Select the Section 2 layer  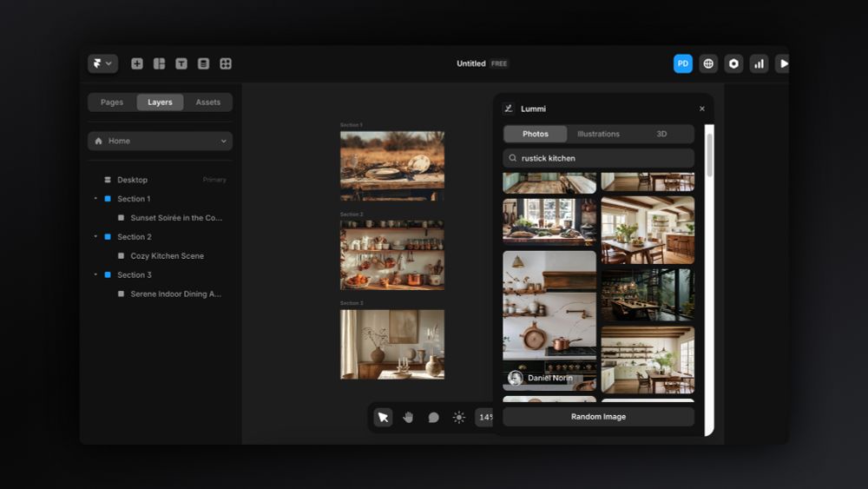pyautogui.click(x=134, y=237)
